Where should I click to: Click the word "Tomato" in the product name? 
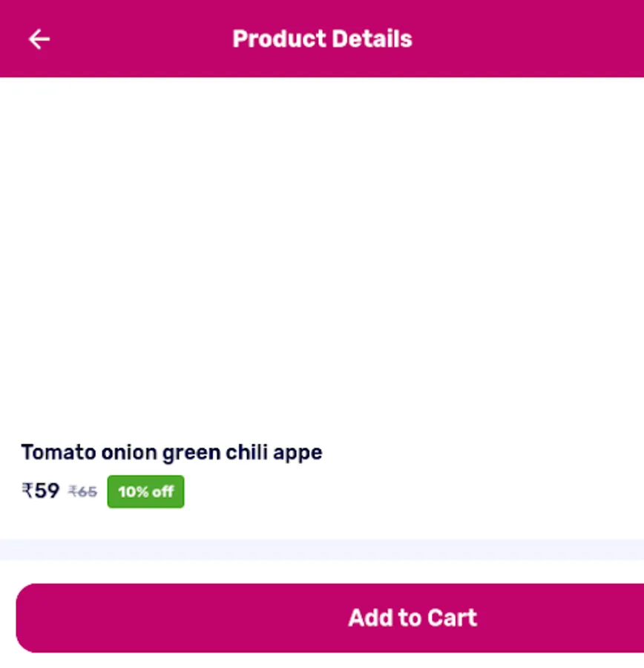point(58,452)
